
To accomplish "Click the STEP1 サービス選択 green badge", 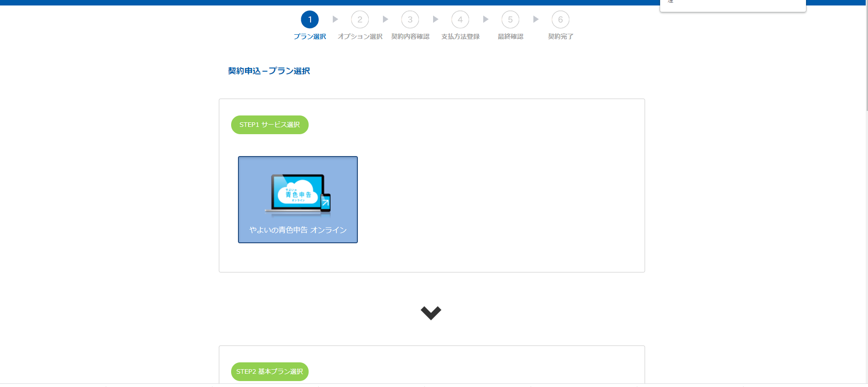I will 270,125.
